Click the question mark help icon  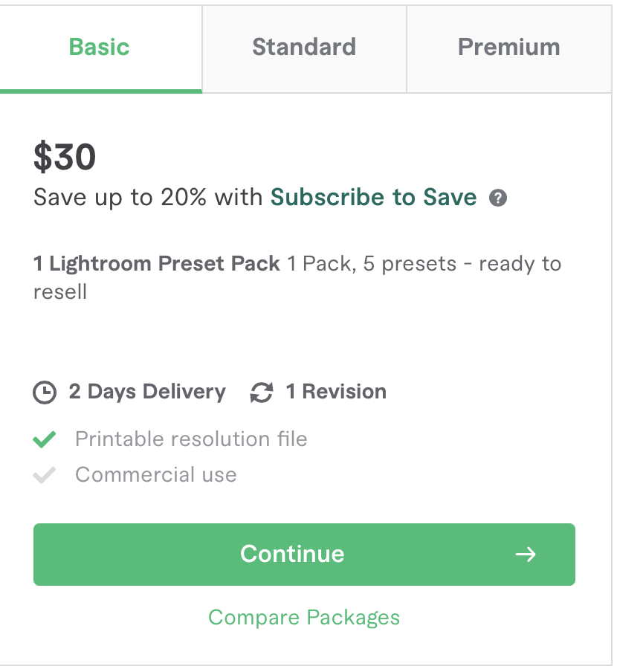[x=498, y=198]
